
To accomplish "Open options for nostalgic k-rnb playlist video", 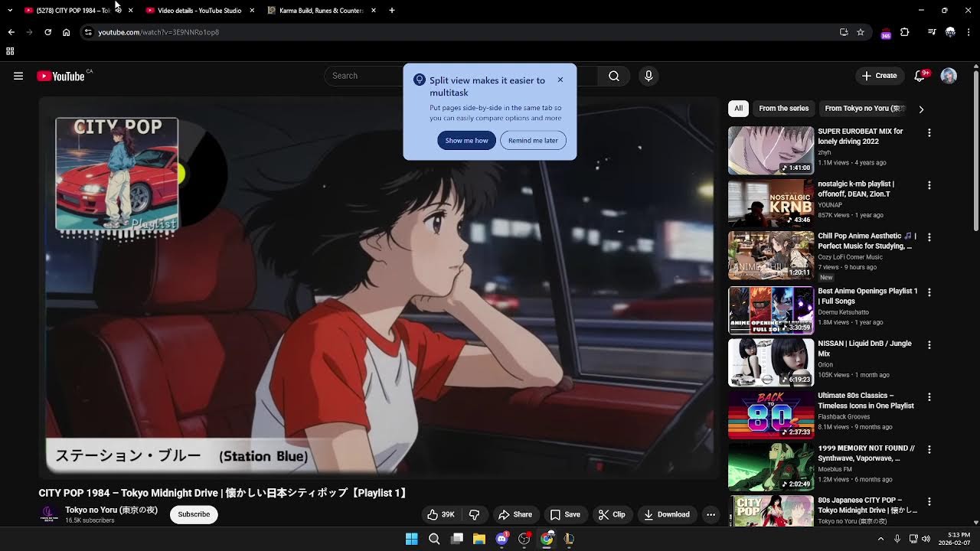I will tap(929, 185).
